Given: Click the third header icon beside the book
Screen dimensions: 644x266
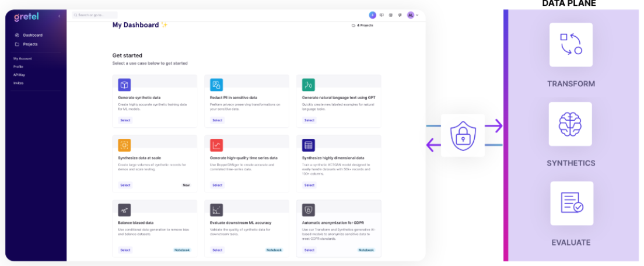Looking at the screenshot, I should (391, 15).
